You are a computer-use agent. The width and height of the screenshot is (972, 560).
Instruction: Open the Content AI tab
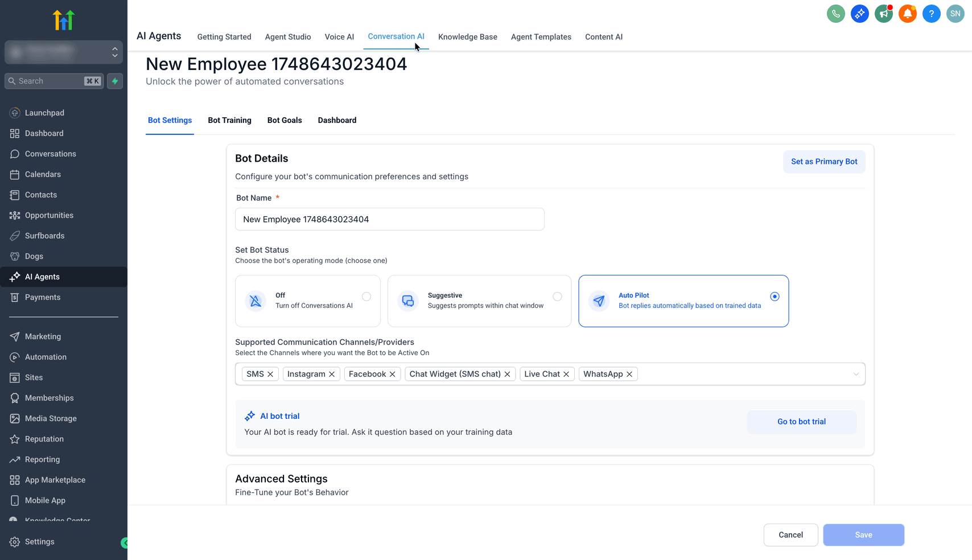pyautogui.click(x=604, y=37)
